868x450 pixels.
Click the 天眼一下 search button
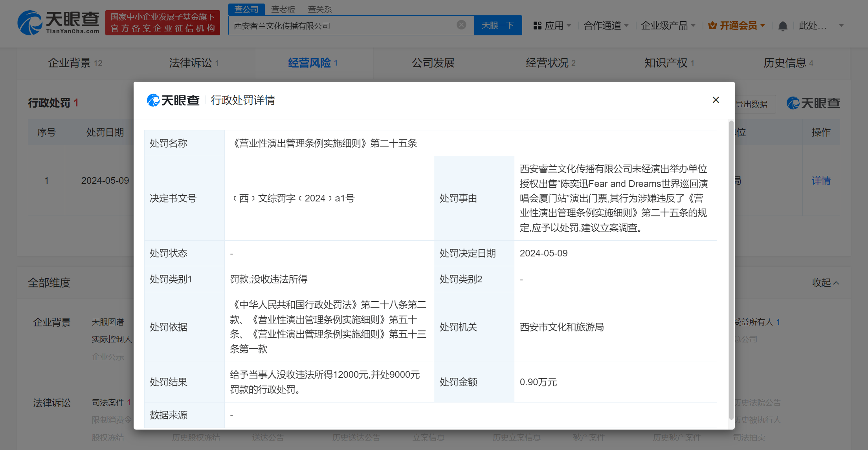498,25
